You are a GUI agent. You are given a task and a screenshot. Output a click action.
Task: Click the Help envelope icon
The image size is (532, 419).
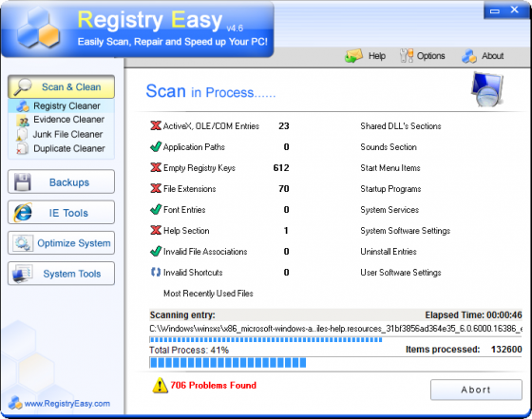[x=353, y=56]
